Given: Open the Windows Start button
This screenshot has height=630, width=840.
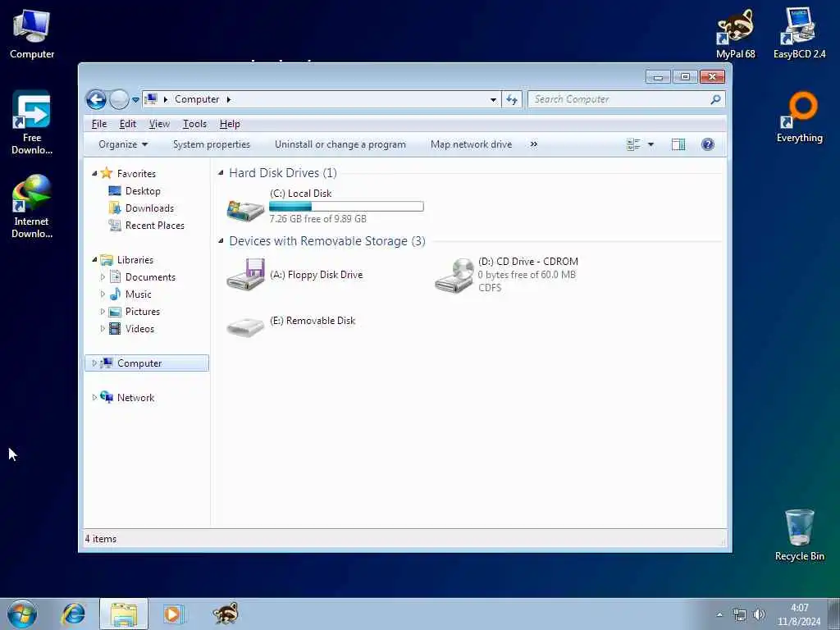Looking at the screenshot, I should point(22,614).
